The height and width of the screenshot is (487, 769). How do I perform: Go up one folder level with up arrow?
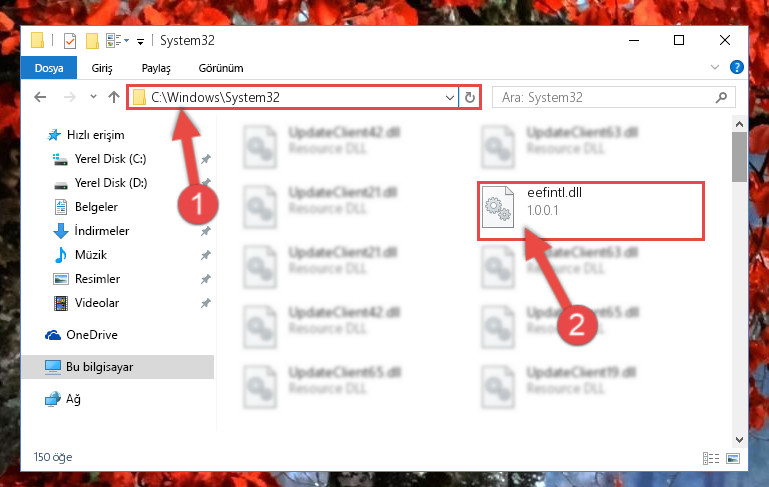(x=114, y=97)
